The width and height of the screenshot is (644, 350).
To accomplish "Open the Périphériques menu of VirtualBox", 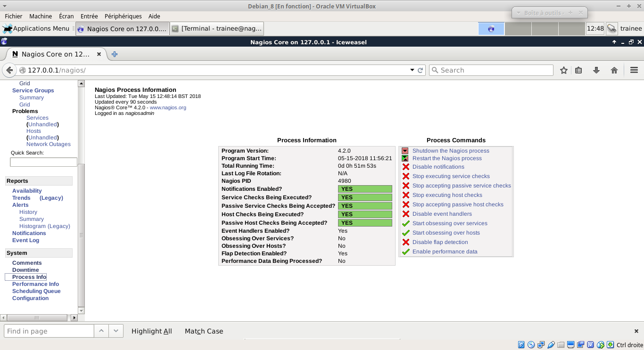I will (123, 16).
